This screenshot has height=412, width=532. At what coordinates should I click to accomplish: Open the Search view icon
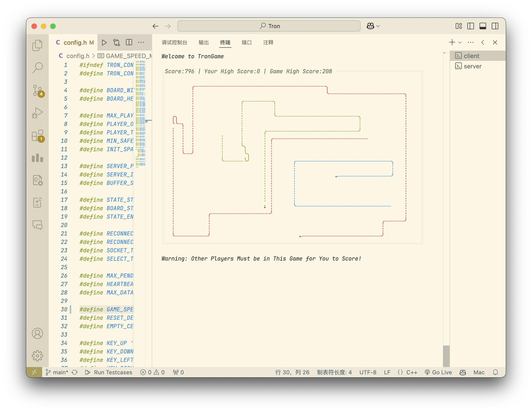[37, 68]
